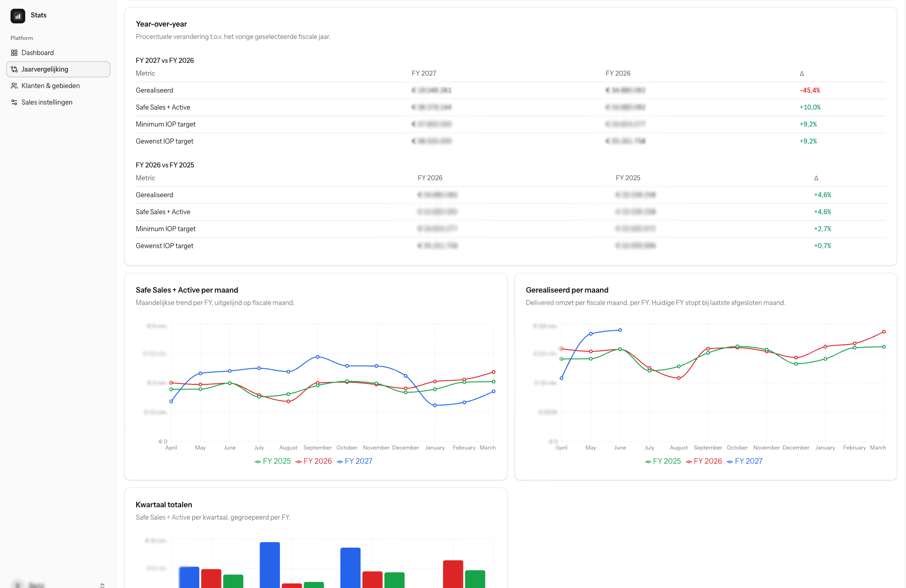
Task: Expand the user account switcher chevron
Action: click(x=102, y=585)
